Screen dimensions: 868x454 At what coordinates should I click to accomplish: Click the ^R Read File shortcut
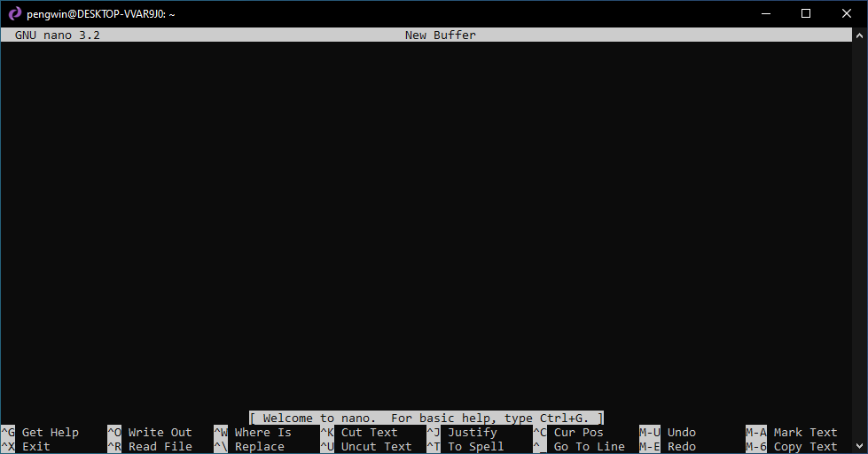(x=150, y=446)
